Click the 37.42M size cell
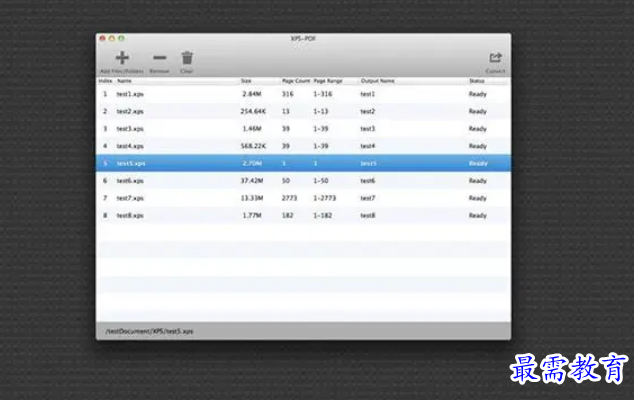This screenshot has height=400, width=634. (252, 181)
